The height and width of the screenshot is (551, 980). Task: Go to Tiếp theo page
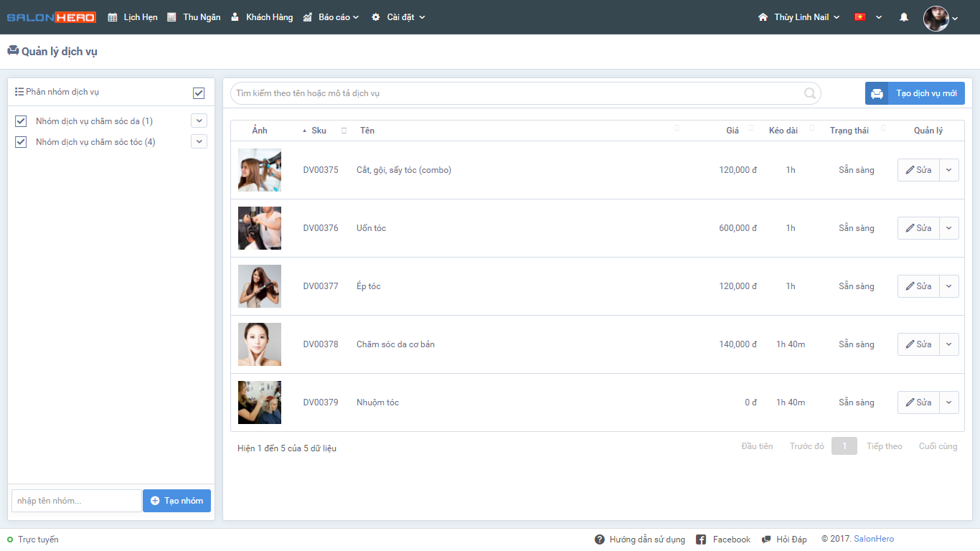point(885,446)
